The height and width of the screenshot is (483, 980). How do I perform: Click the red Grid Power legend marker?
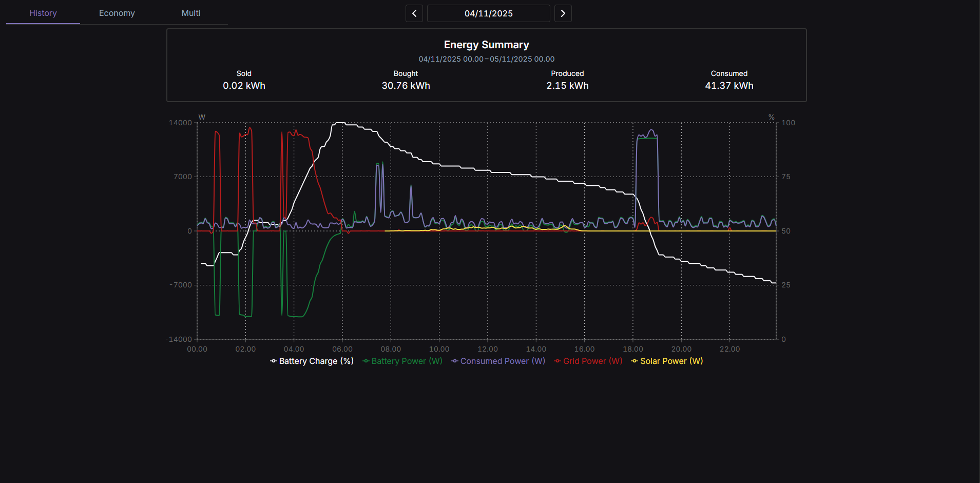coord(558,361)
